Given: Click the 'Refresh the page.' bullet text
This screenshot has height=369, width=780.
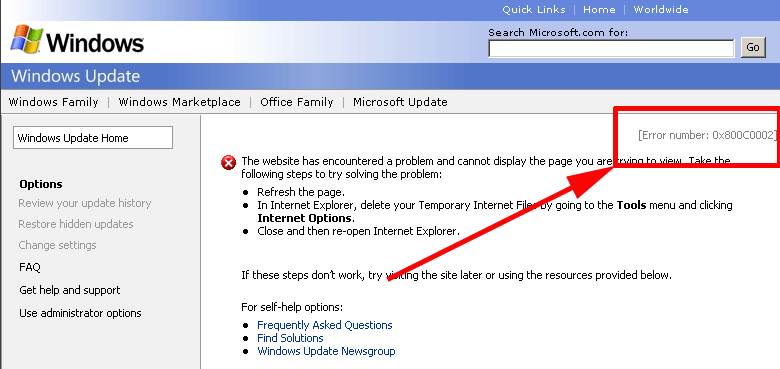Looking at the screenshot, I should coord(301,192).
